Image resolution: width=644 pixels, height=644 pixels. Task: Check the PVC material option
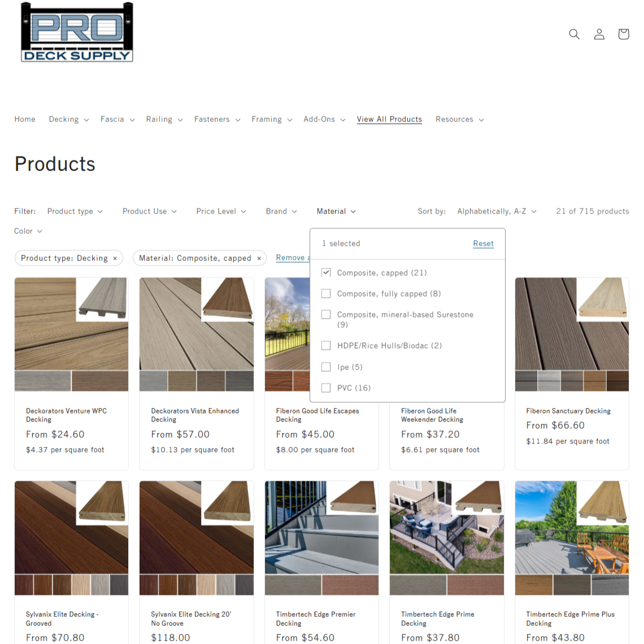tap(326, 388)
